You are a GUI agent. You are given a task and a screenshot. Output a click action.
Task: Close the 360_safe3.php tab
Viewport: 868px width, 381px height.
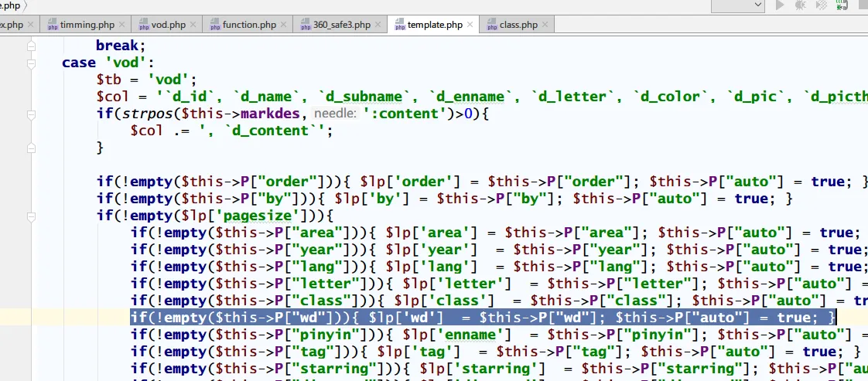[377, 25]
